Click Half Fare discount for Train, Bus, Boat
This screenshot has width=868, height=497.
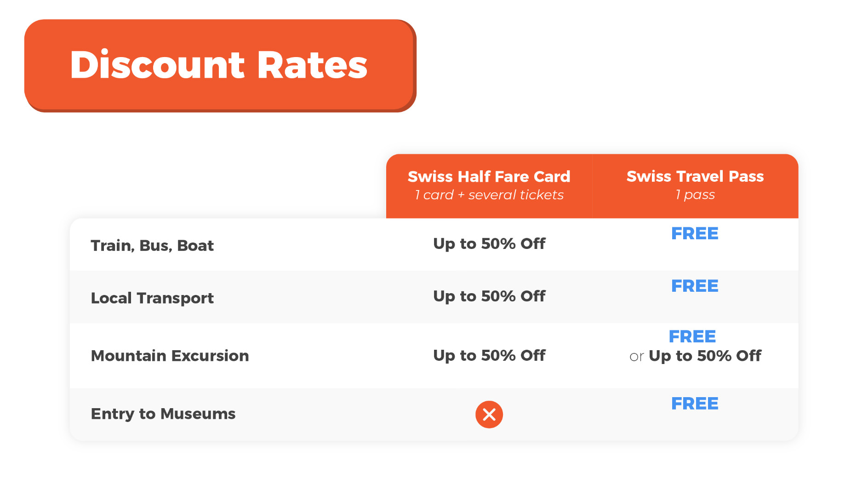(x=489, y=243)
